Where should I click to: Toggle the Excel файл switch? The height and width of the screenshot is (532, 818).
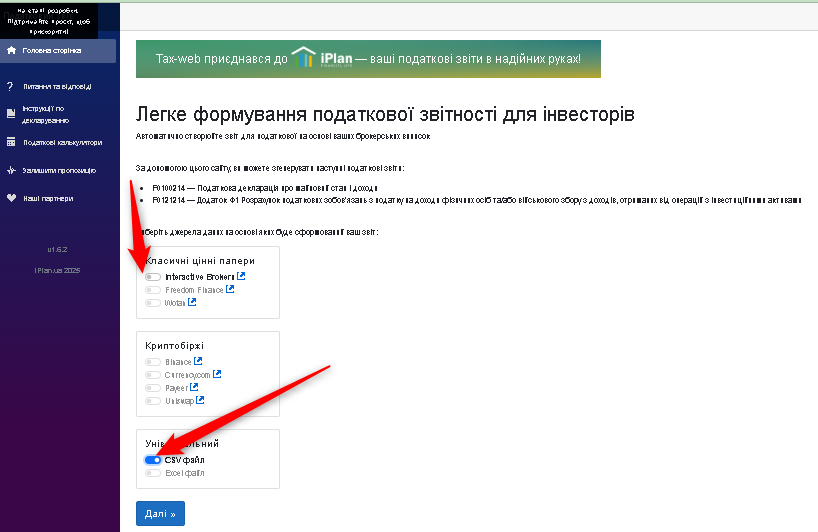tap(153, 473)
